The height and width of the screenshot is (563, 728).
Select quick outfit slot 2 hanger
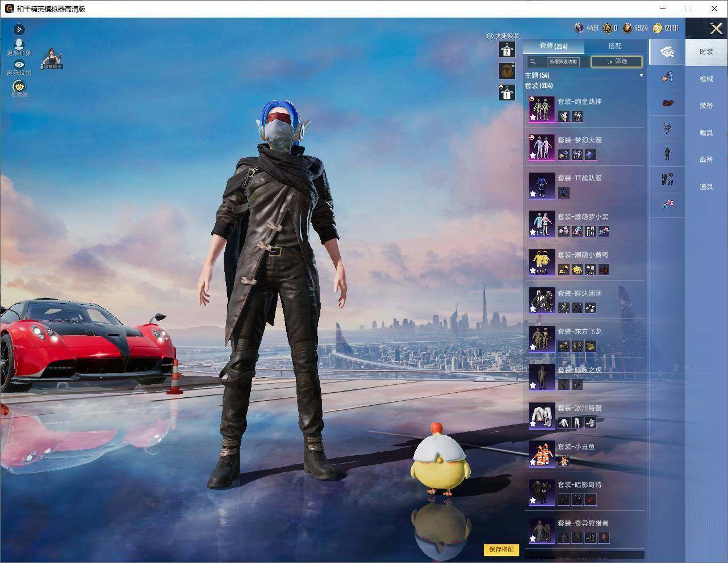point(507,50)
